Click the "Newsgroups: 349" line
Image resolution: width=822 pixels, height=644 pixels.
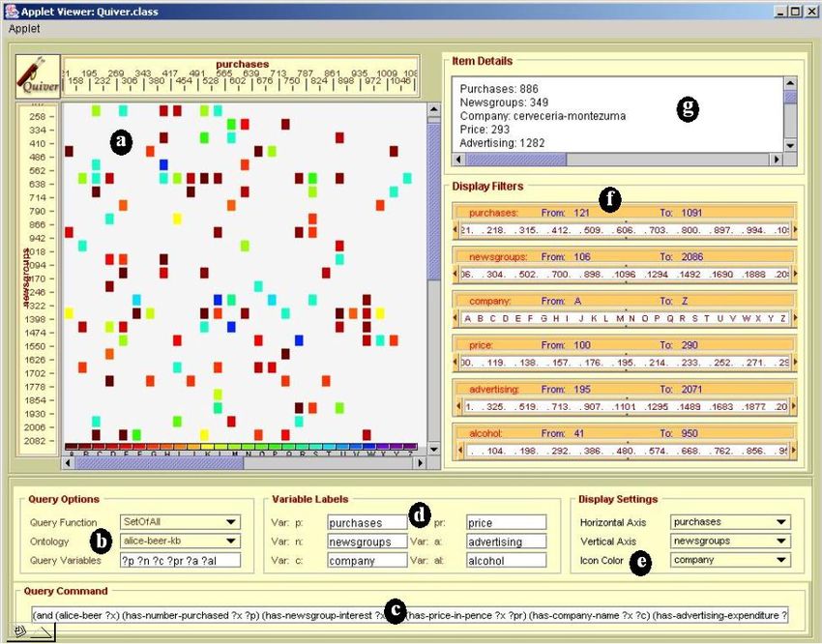[504, 102]
